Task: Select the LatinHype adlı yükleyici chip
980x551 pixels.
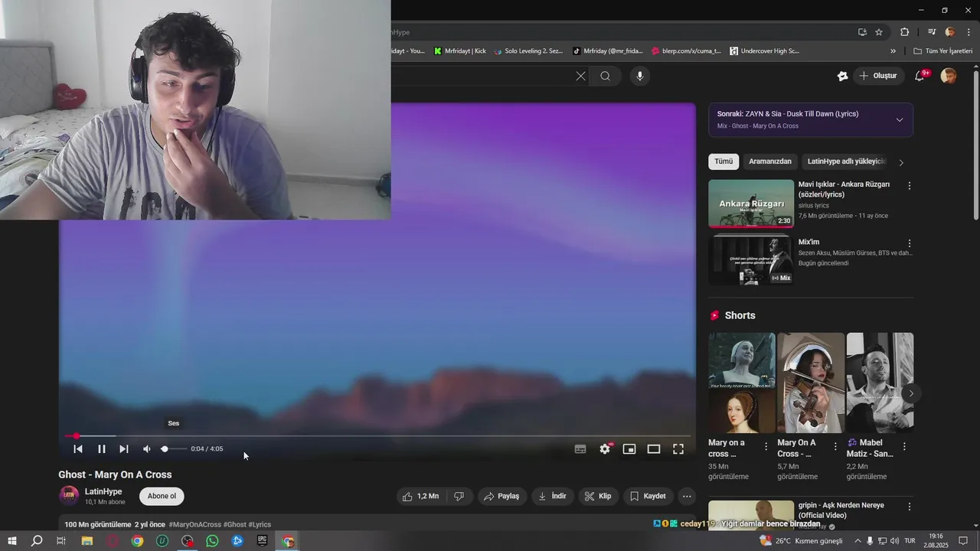Action: pyautogui.click(x=846, y=161)
